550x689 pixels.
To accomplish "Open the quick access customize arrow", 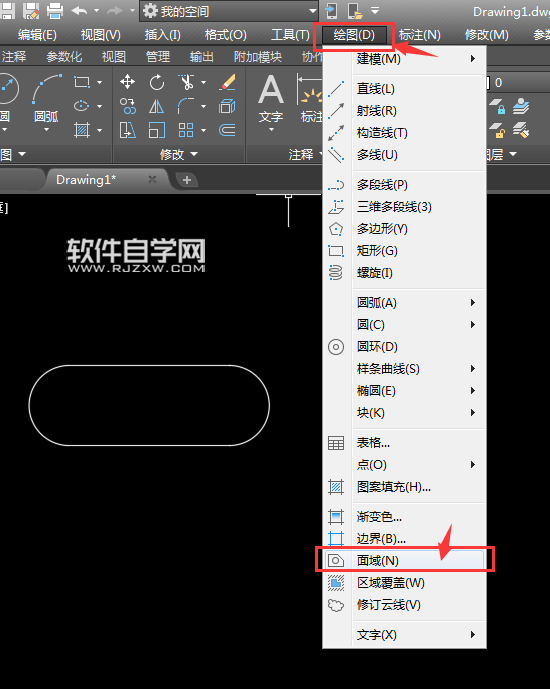I will tap(375, 10).
